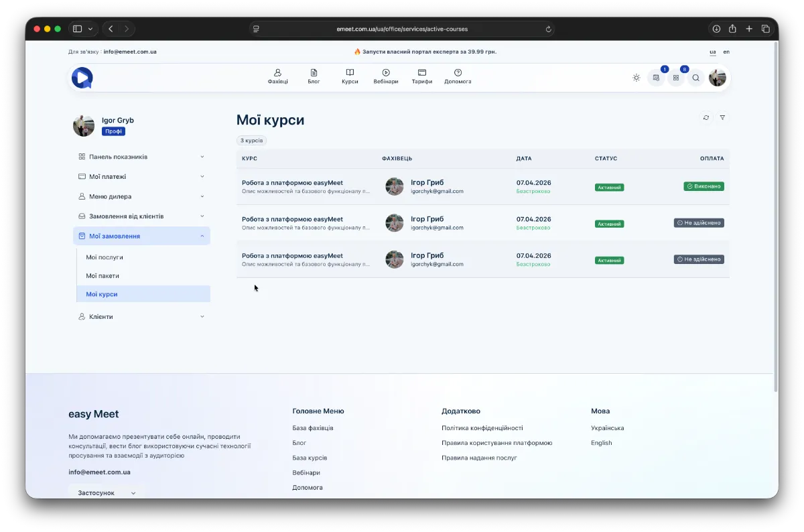This screenshot has width=804, height=532.
Task: Select Мої послуги in the sidebar submenu
Action: pos(105,257)
